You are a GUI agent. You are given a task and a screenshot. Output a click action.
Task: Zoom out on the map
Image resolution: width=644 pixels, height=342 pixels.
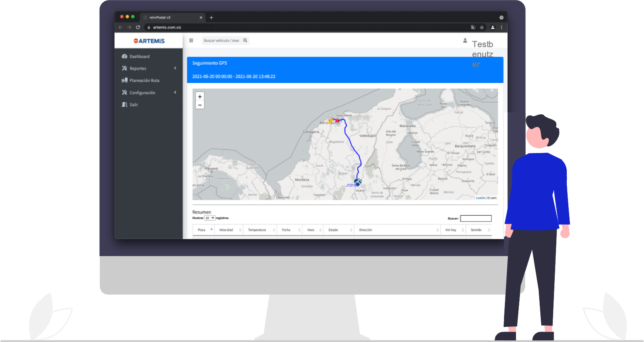200,105
